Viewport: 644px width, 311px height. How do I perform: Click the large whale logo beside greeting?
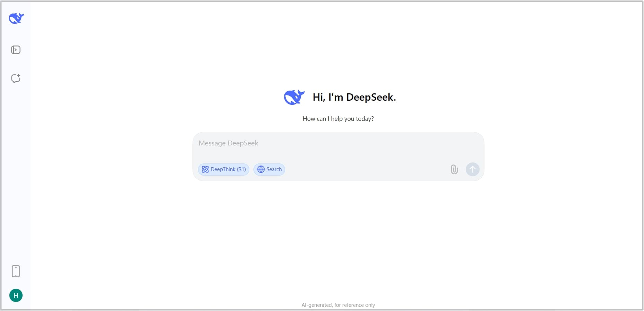click(294, 97)
